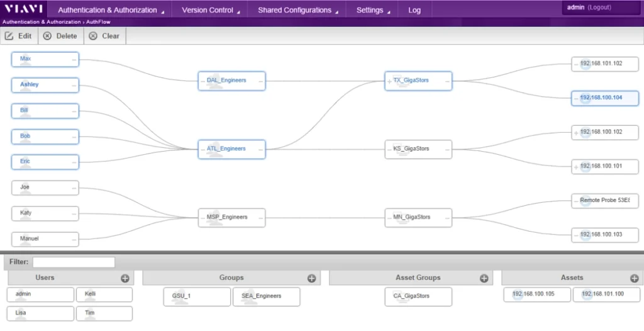This screenshot has width=644, height=331.
Task: Open the Authentication & Authorization menu
Action: 111,10
